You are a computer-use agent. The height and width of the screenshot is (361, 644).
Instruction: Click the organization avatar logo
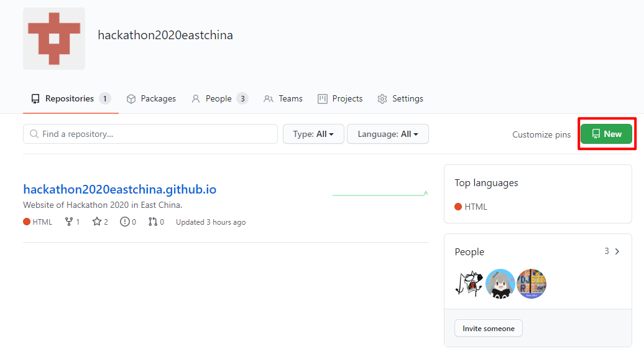point(54,39)
